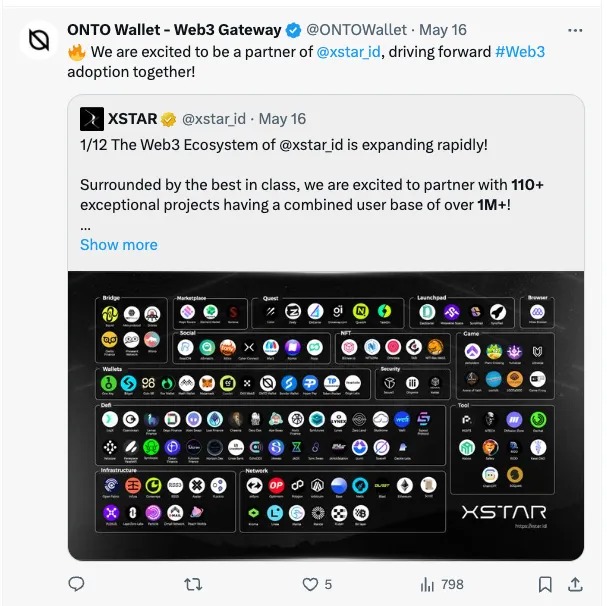
Task: Repost this tweet using the retweet icon
Action: (x=194, y=583)
